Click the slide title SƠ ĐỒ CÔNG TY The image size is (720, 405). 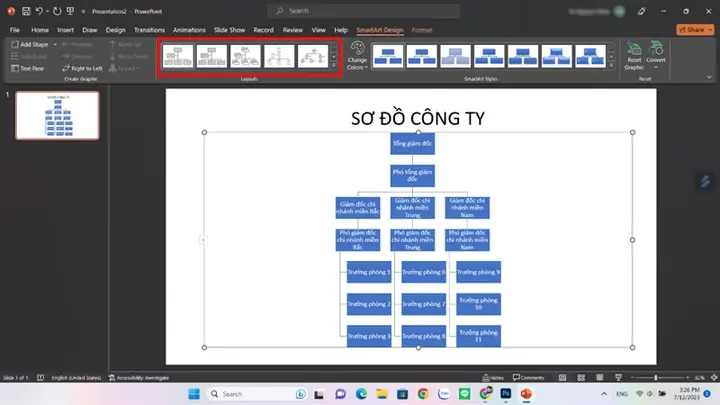417,118
